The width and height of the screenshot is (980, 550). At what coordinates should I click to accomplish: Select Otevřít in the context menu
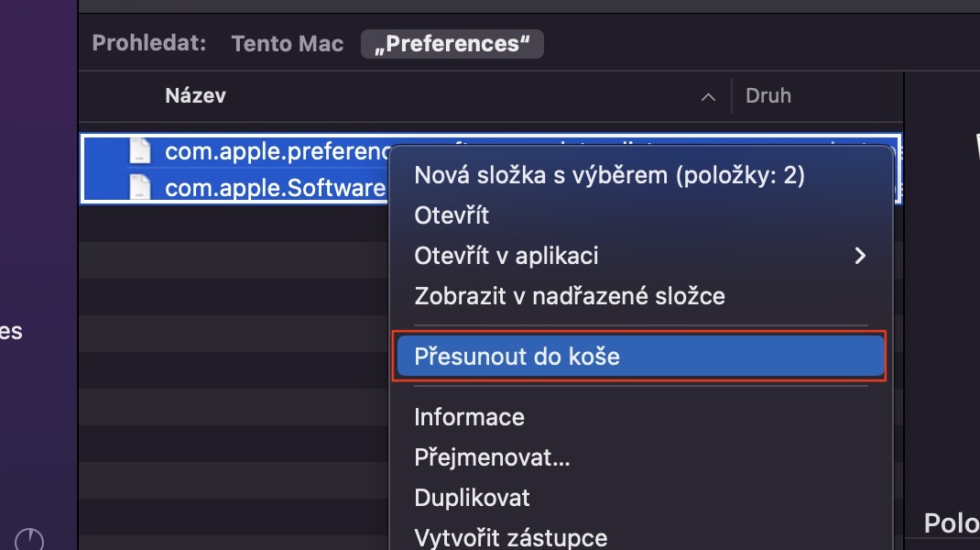click(452, 215)
